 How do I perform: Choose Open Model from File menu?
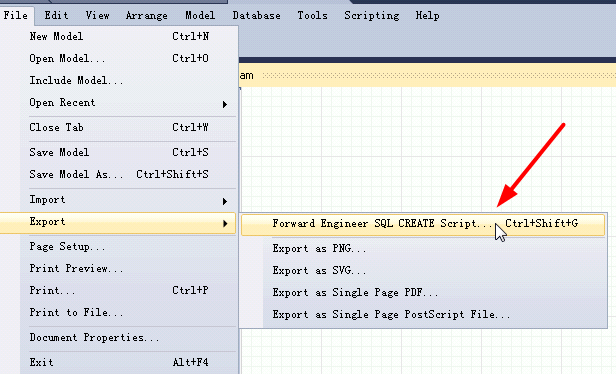(x=119, y=59)
